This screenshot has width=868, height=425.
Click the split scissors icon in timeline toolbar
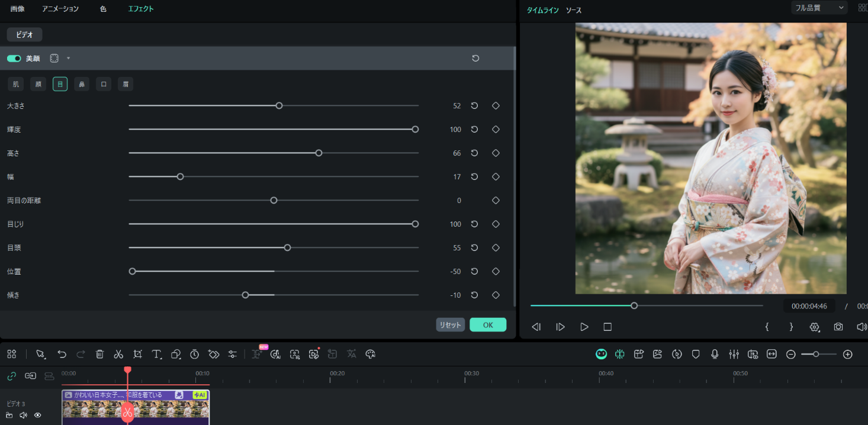pyautogui.click(x=118, y=354)
